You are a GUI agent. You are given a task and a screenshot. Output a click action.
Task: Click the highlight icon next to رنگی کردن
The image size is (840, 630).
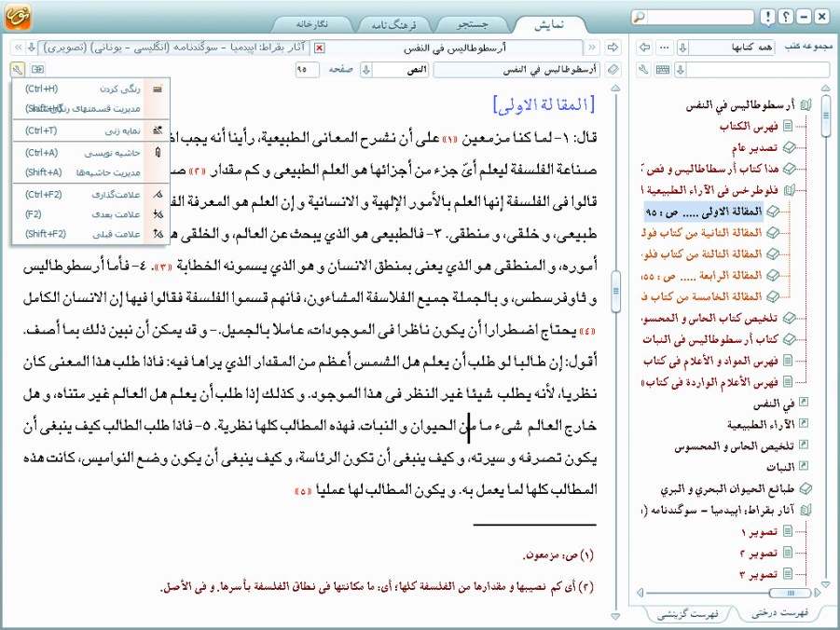157,89
